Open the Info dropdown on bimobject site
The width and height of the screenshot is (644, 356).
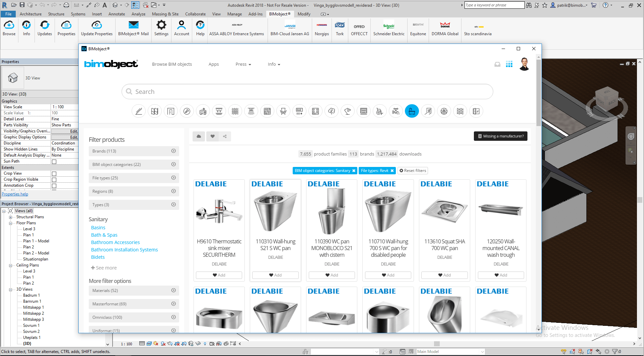[274, 64]
